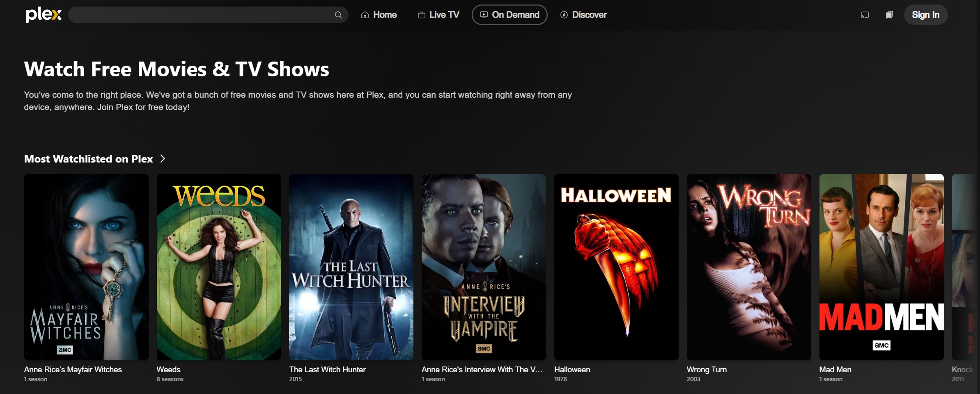Open the Halloween movie poster

click(616, 267)
